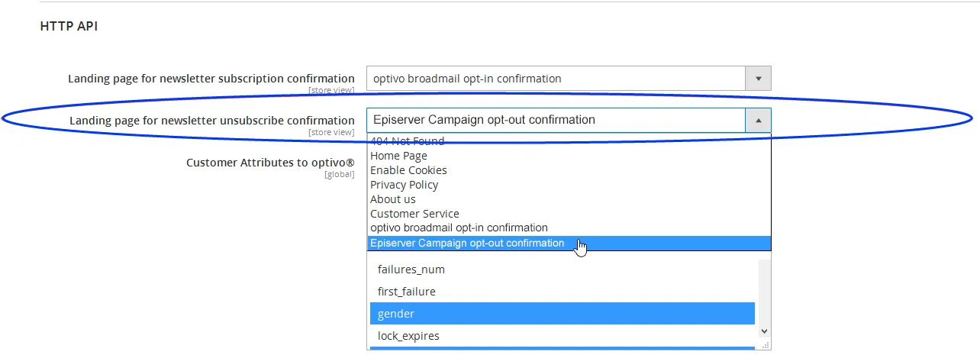Click 'Landing page for newsletter unsubscribe confirmation' label

[212, 121]
